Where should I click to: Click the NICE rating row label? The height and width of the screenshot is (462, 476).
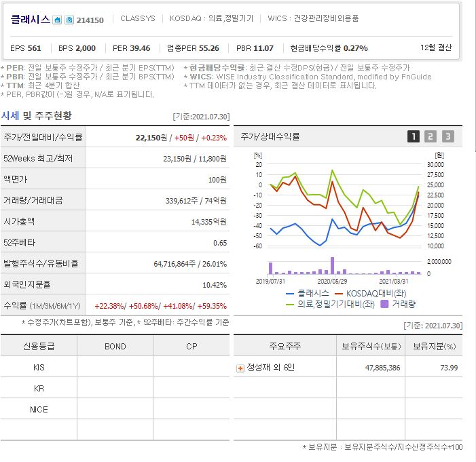(x=39, y=410)
